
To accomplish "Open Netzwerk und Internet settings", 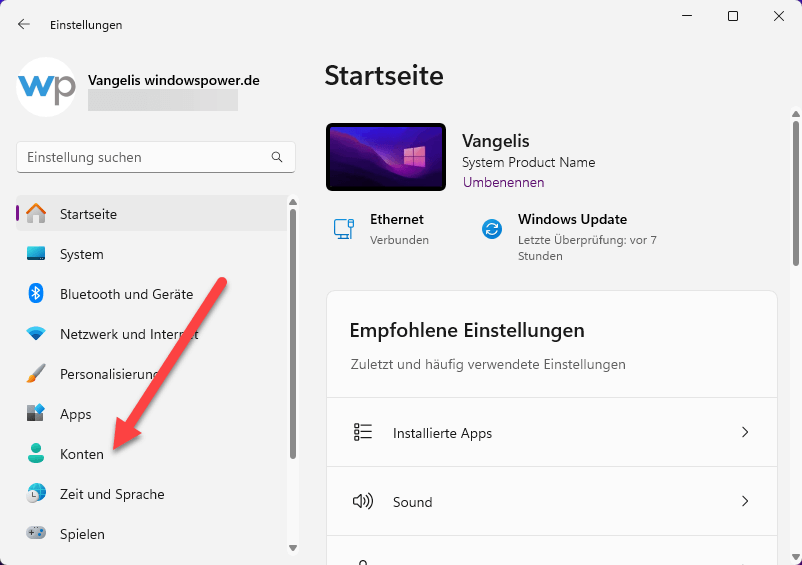I will tap(151, 334).
